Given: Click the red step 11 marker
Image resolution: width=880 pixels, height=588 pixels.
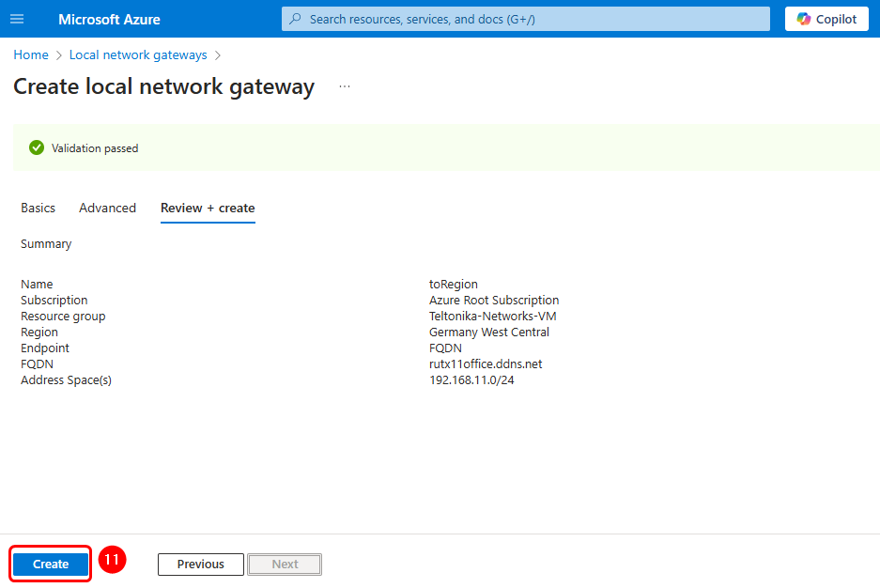Looking at the screenshot, I should (x=112, y=561).
